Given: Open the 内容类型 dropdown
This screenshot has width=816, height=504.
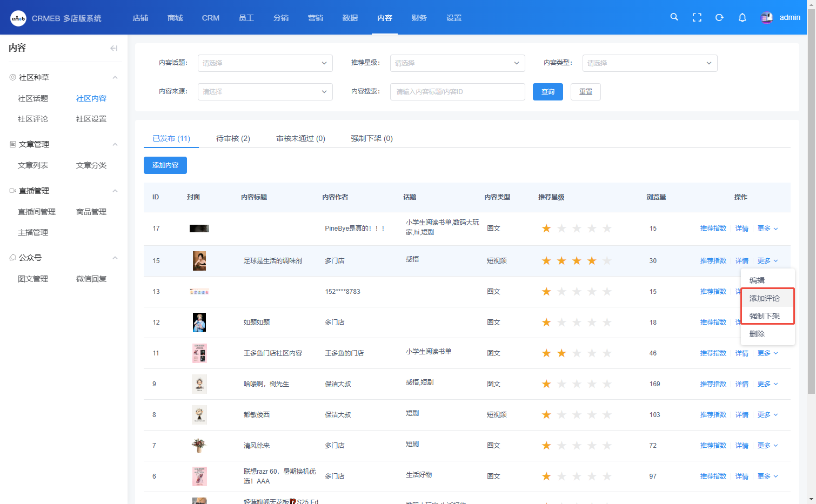Looking at the screenshot, I should [650, 63].
